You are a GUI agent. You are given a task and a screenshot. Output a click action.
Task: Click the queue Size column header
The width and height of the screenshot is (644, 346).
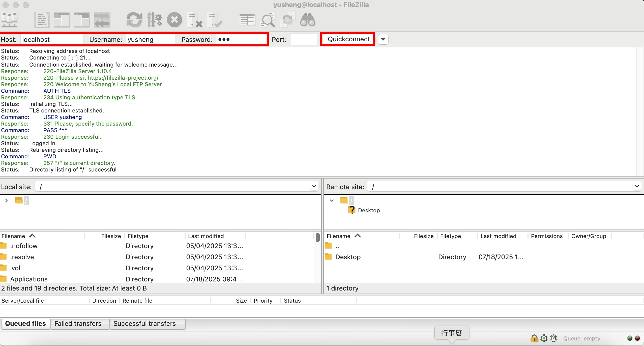230,301
